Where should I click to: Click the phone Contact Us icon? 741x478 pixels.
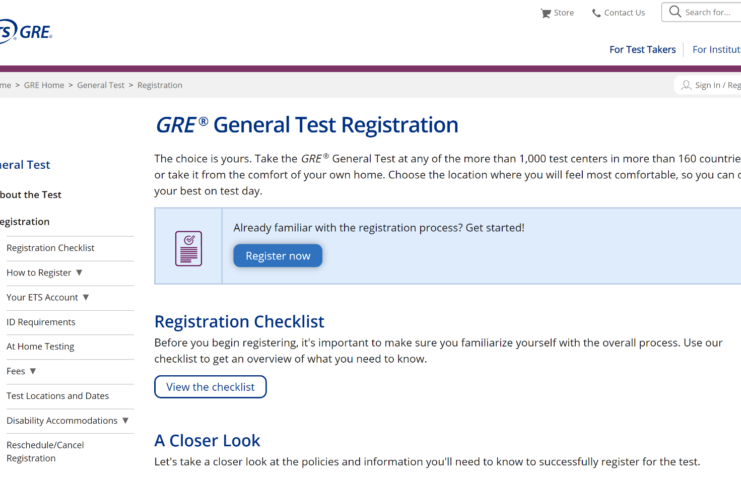click(597, 13)
